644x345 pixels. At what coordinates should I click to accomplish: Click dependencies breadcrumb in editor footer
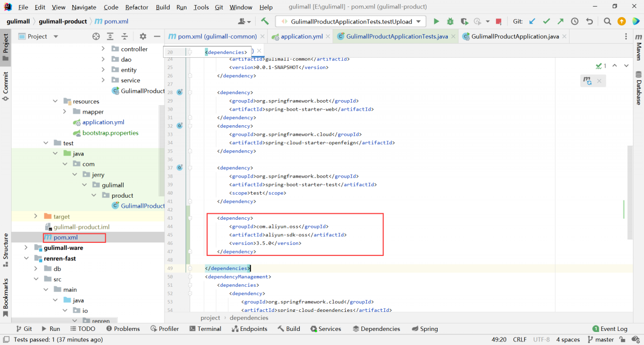[x=249, y=318]
